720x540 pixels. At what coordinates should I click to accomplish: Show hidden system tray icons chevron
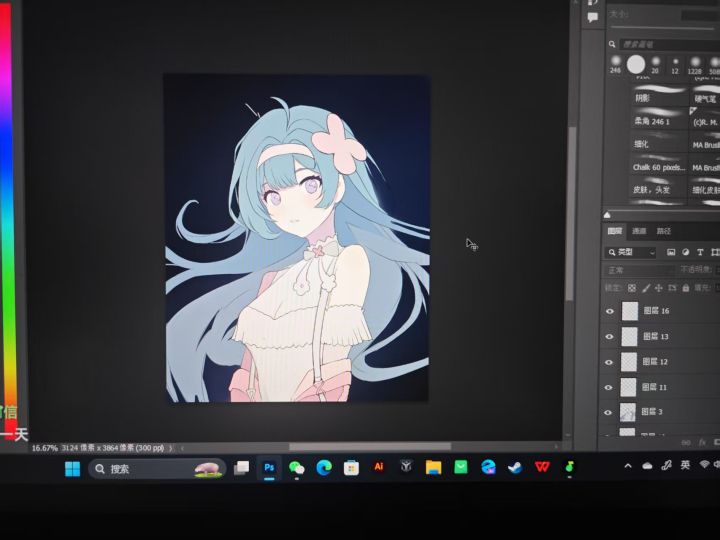(x=628, y=466)
